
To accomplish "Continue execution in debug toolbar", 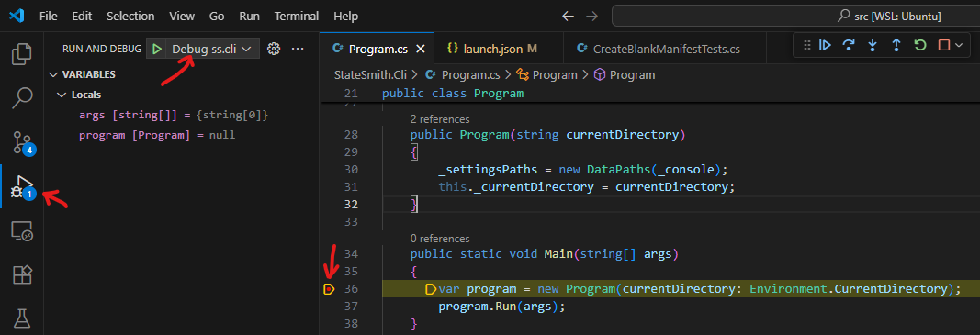I will point(825,45).
